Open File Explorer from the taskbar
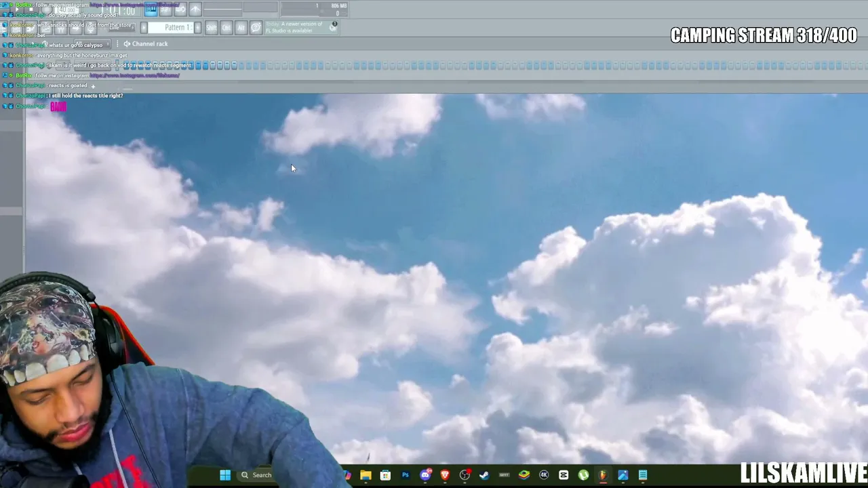868x488 pixels. pos(366,475)
